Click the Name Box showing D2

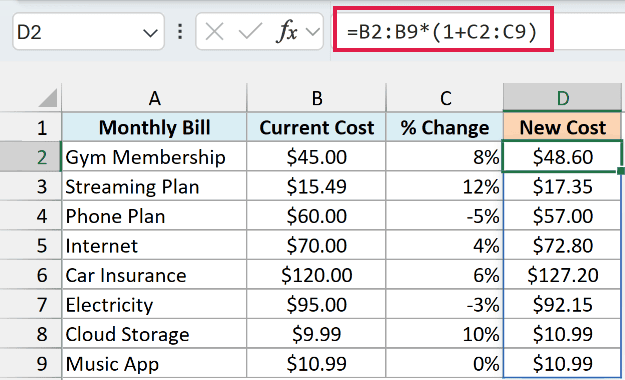pos(88,32)
